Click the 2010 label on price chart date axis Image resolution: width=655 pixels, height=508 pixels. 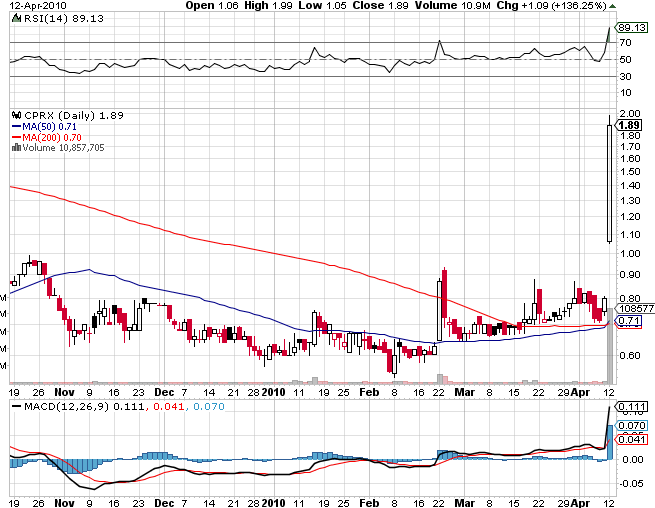pos(274,392)
